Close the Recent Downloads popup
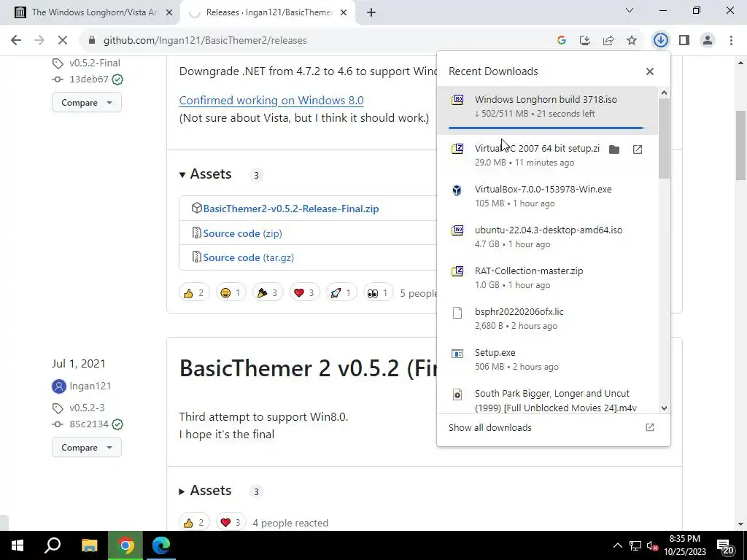 pyautogui.click(x=650, y=71)
